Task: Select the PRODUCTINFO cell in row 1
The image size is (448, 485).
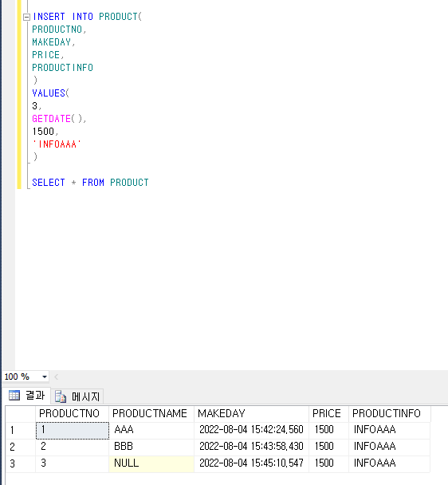Action: pyautogui.click(x=390, y=430)
